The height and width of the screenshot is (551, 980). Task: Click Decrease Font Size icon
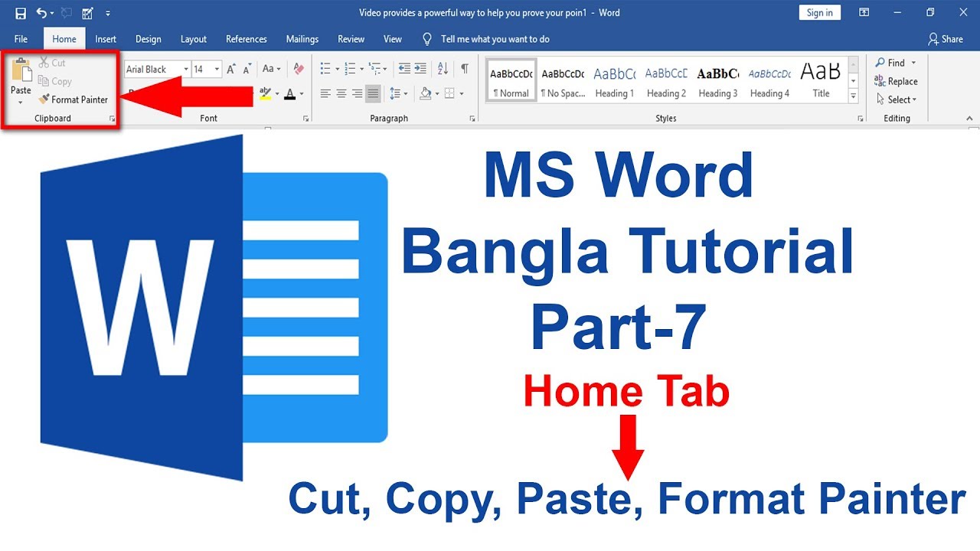[x=247, y=69]
